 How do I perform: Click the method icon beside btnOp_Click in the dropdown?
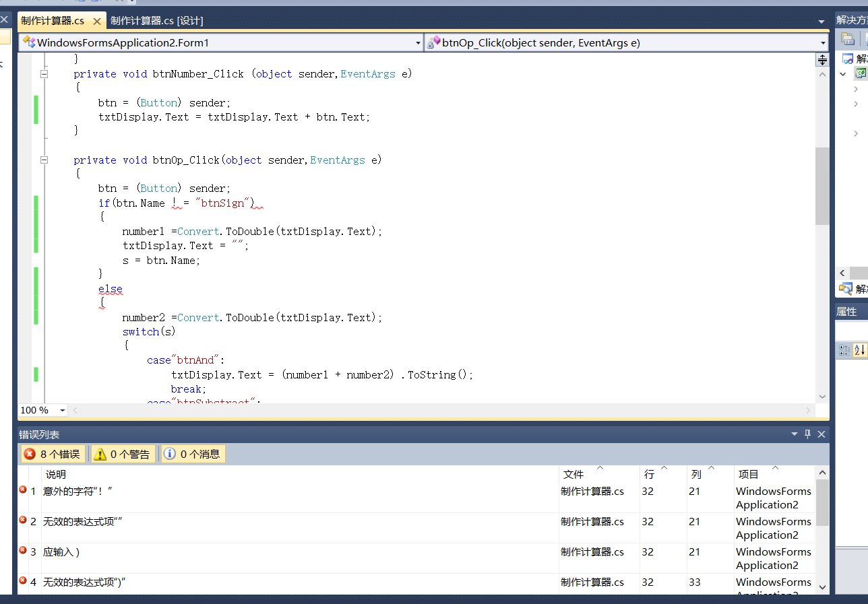pos(433,42)
